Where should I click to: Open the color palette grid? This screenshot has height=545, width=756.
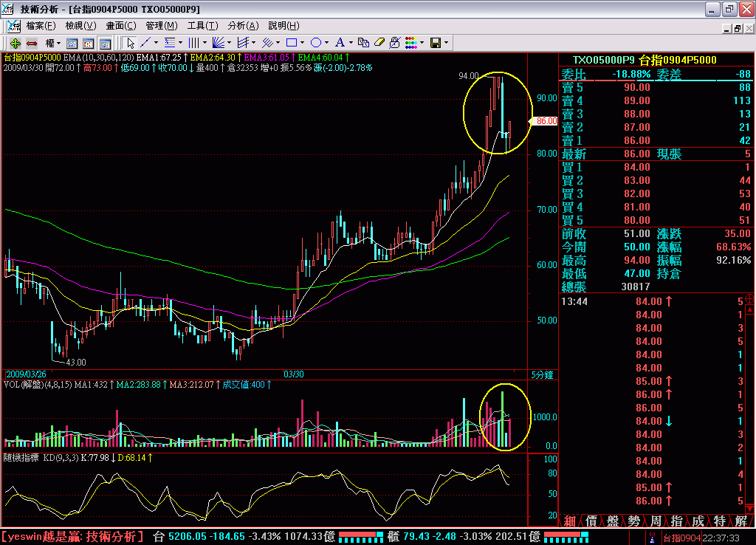click(411, 44)
